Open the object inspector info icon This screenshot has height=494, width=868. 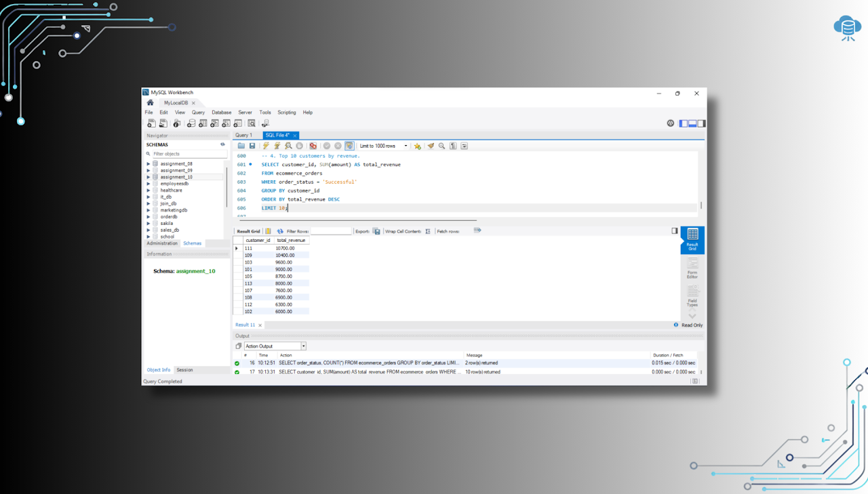pyautogui.click(x=177, y=123)
